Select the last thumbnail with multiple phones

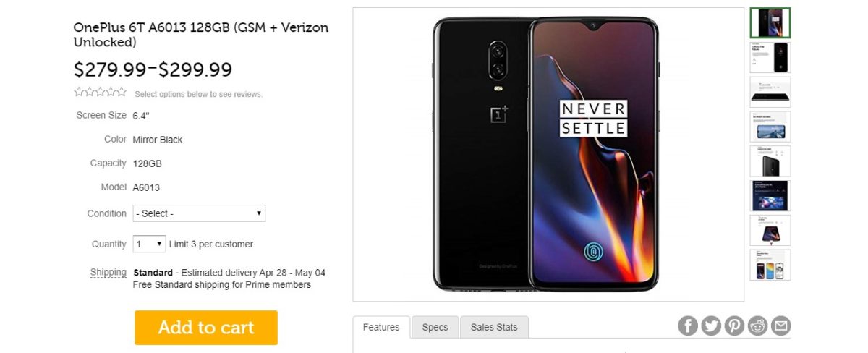pos(770,265)
